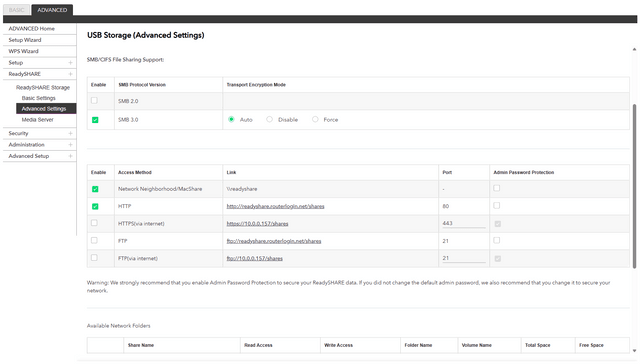This screenshot has height=364, width=640.
Task: Click the scrollbar down arrow
Action: (x=634, y=351)
